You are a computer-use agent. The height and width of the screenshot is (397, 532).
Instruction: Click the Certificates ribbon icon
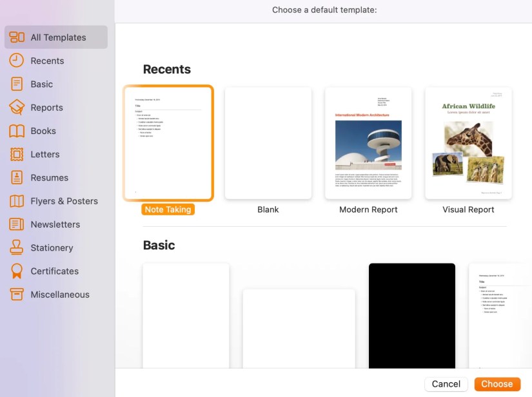click(17, 271)
